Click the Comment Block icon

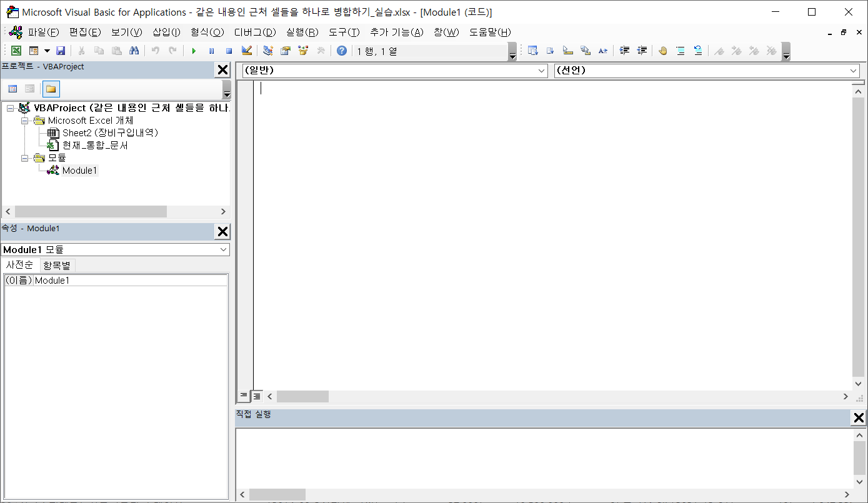click(x=681, y=51)
